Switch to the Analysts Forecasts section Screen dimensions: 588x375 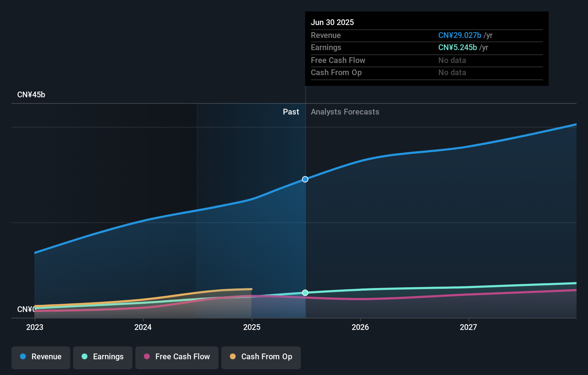(345, 112)
